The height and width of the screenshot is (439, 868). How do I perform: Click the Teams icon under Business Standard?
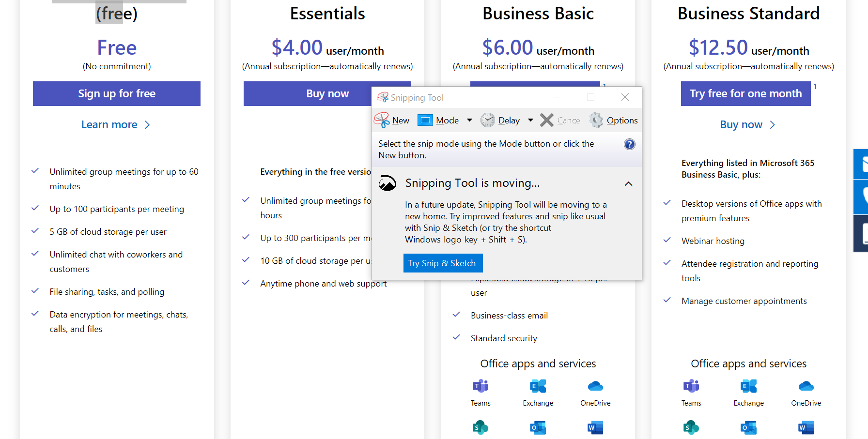pyautogui.click(x=691, y=386)
